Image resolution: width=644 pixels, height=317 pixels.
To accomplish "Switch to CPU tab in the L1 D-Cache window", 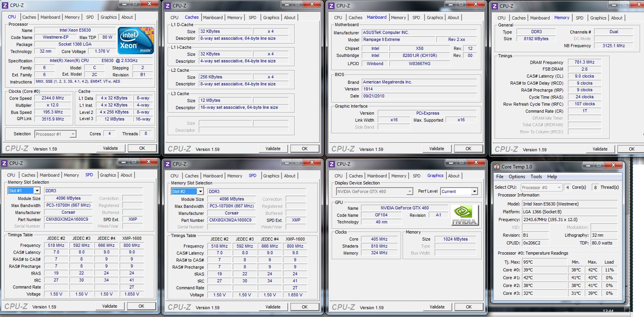I will pos(174,18).
